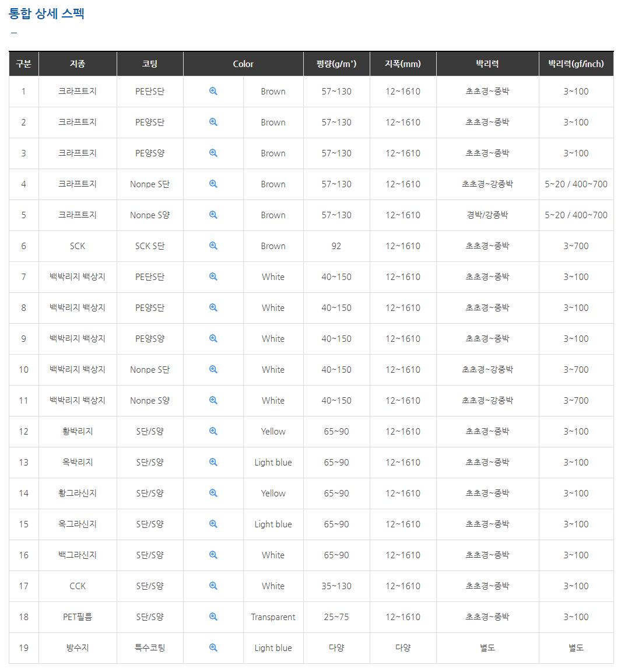Select the 지종 column header
621x672 pixels.
click(x=78, y=64)
